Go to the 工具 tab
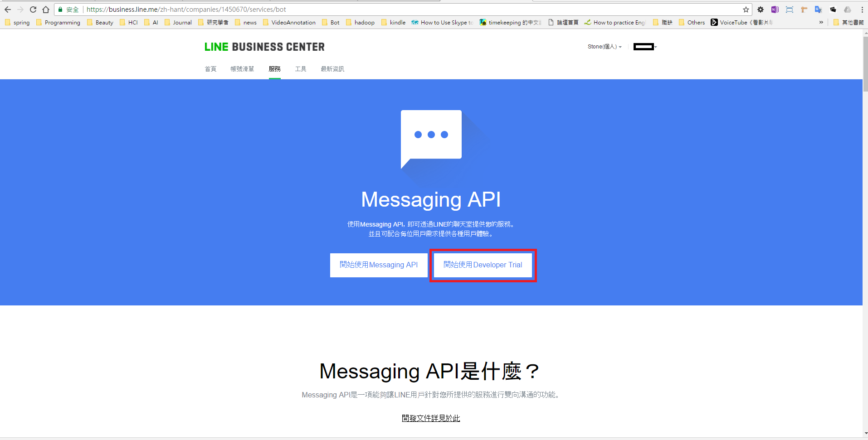Viewport: 868px width, 440px height. point(301,69)
